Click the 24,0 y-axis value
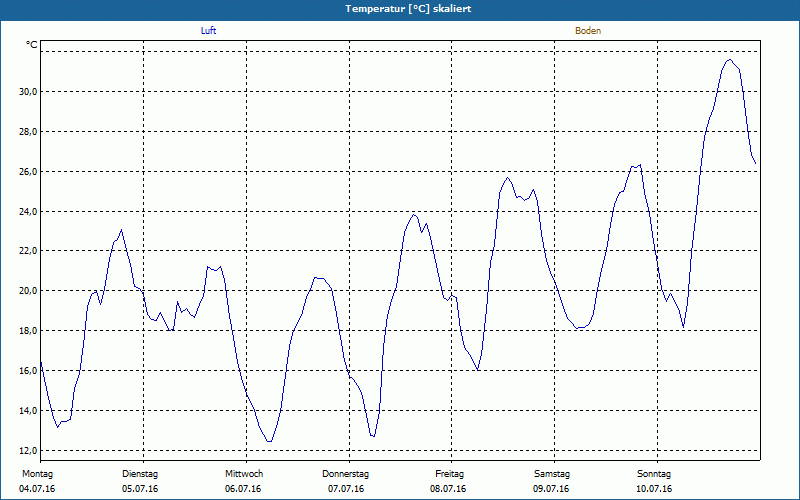The width and height of the screenshot is (800, 500). click(x=29, y=211)
